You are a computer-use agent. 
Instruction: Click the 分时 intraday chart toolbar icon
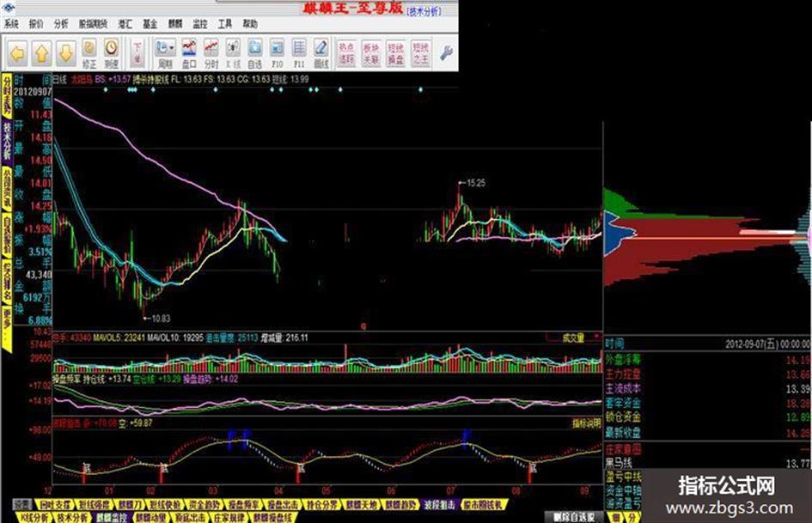(211, 53)
